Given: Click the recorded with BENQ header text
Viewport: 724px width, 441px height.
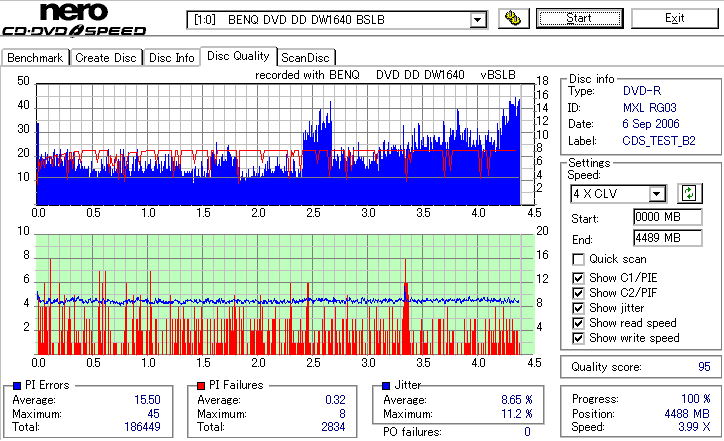Looking at the screenshot, I should pos(385,75).
